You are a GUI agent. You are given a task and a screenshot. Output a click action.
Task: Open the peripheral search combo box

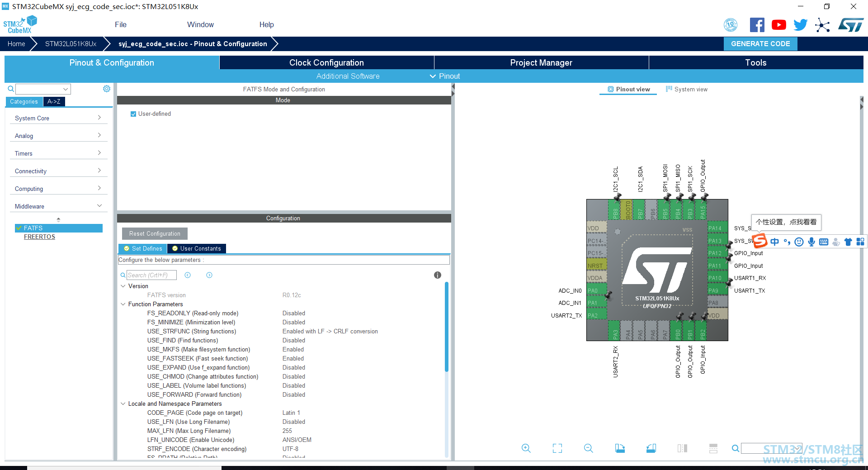[43, 89]
